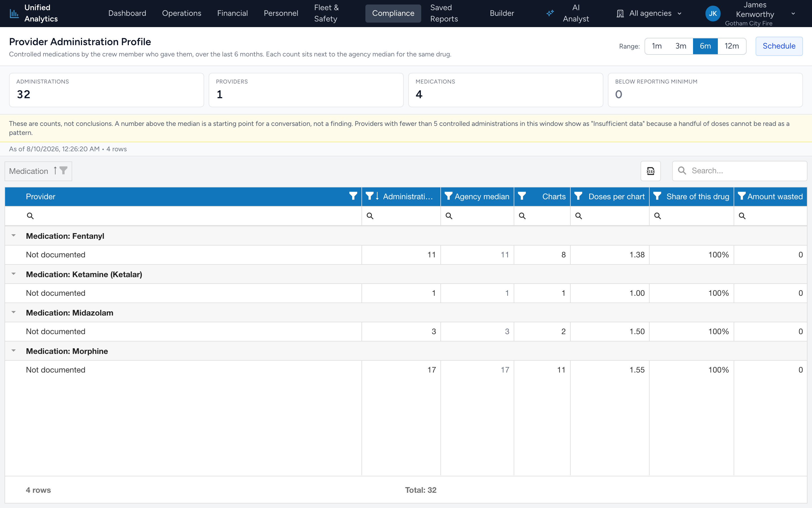Switch to the Financial tab

(x=232, y=14)
